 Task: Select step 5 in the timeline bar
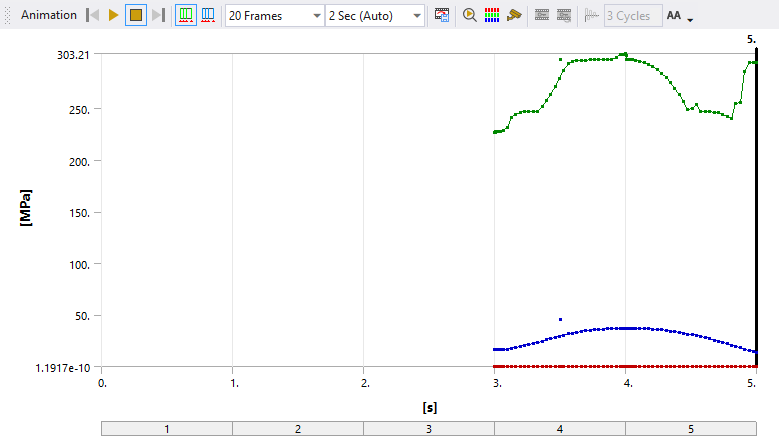click(691, 429)
